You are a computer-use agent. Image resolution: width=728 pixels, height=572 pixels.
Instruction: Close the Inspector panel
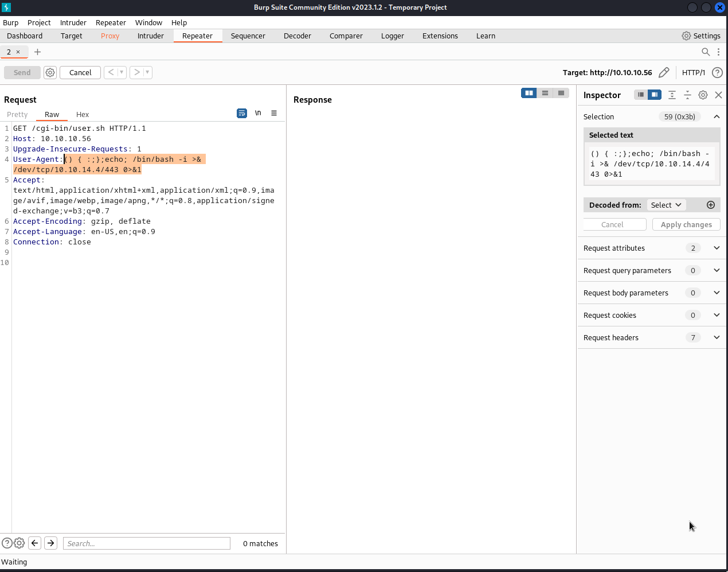coord(718,95)
